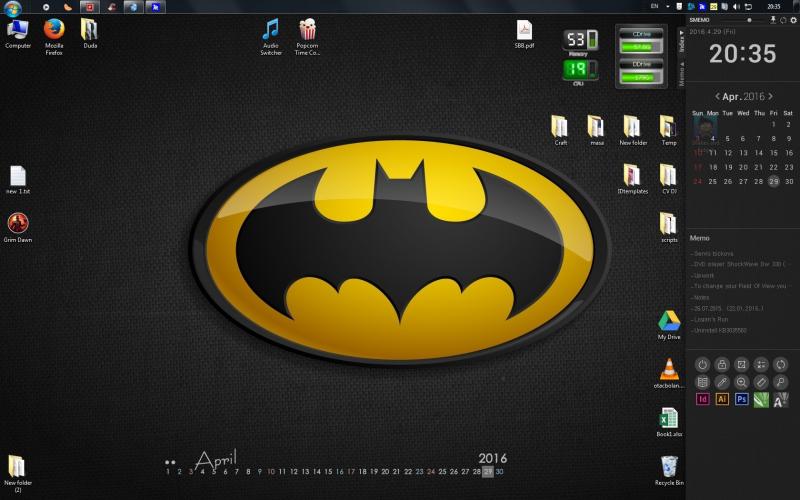Viewport: 800px width, 500px height.
Task: Click the ruler tool icon in the sidebar
Action: [761, 382]
